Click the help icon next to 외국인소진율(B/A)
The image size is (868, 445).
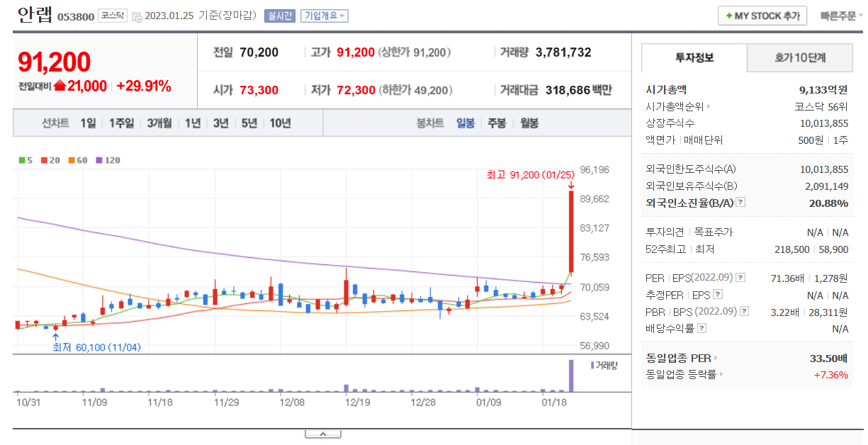coord(740,203)
